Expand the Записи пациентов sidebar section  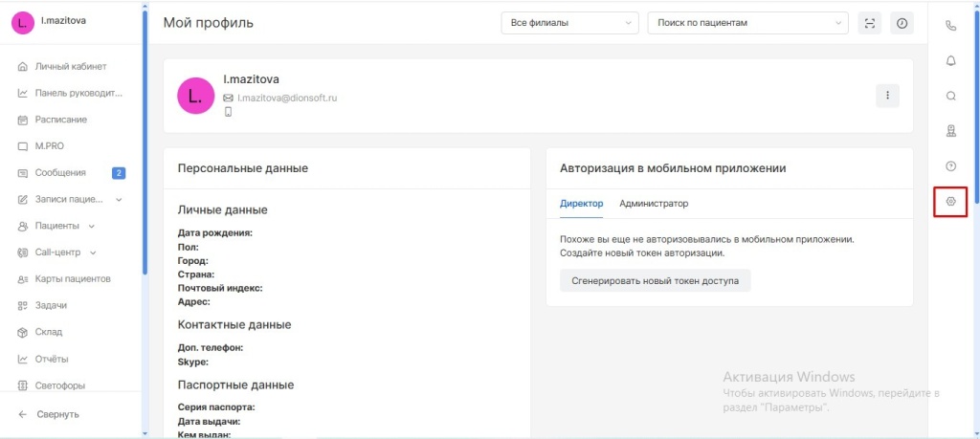71,200
